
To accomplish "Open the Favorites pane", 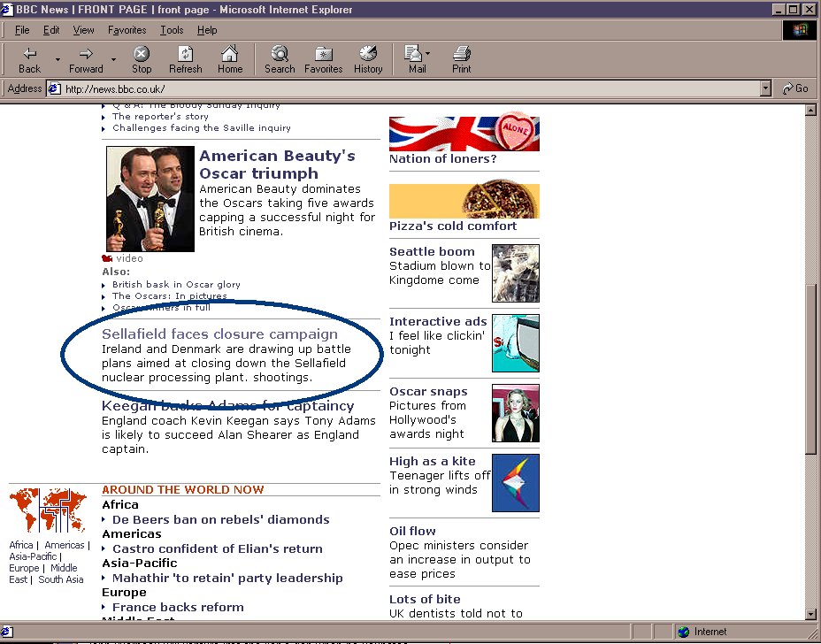I will point(324,59).
